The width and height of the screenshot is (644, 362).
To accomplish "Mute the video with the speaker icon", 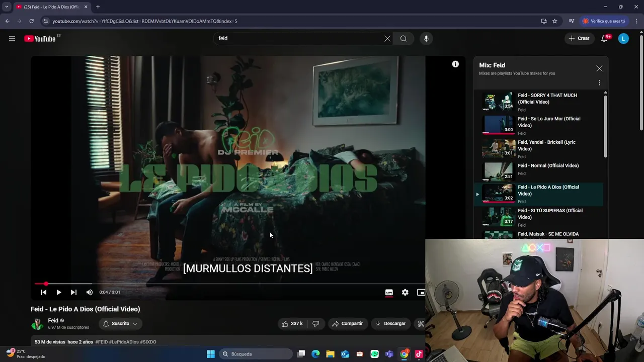I will tap(90, 292).
